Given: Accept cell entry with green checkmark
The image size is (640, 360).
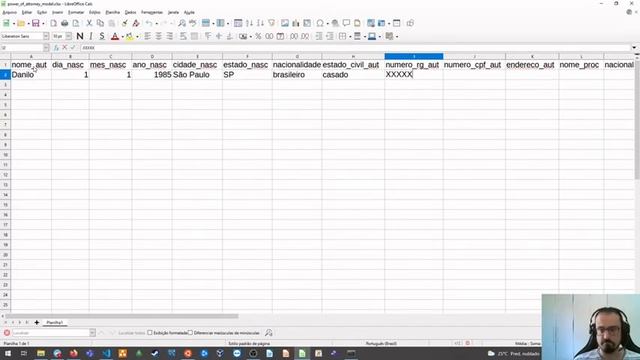Looking at the screenshot, I should coord(73,48).
